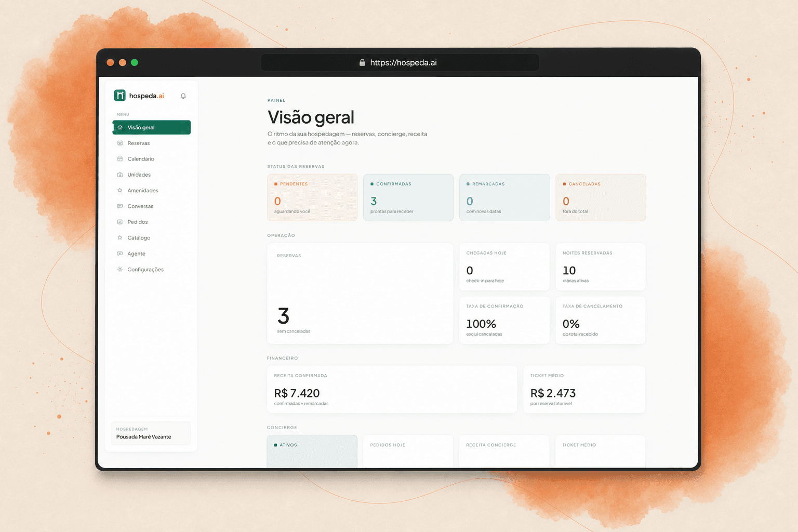Click the Taxa de confirmação card
The height and width of the screenshot is (532, 798).
point(504,320)
